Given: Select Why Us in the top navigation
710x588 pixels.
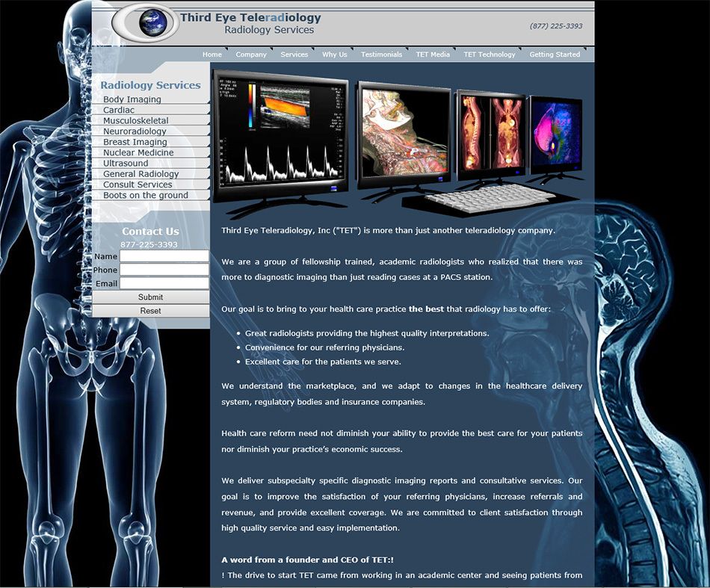Looking at the screenshot, I should (334, 55).
